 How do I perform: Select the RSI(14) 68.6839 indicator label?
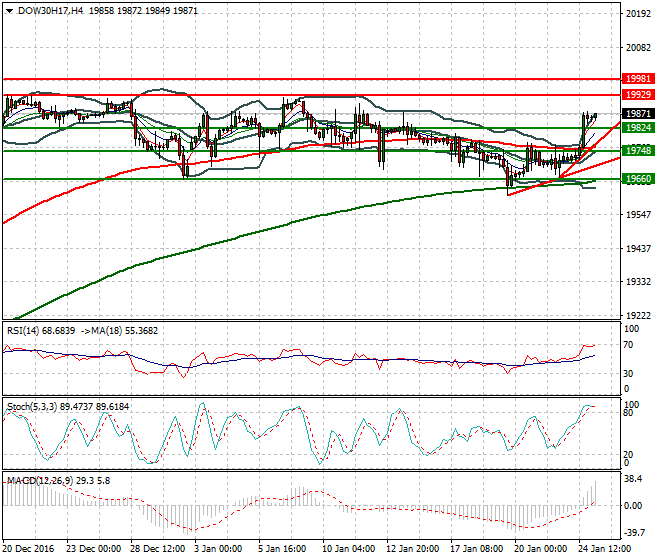tap(41, 331)
